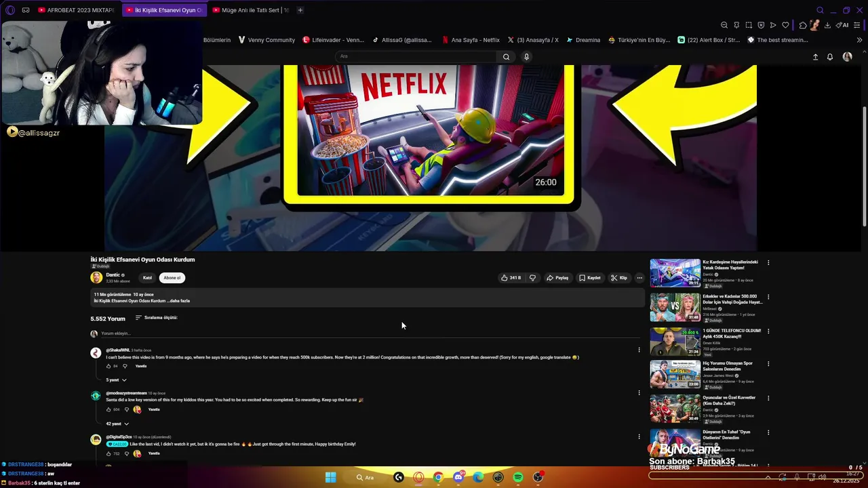Open the Hiç Yorumu Olmayan Spor thumbnail
Screen dimensions: 868x488
click(x=675, y=374)
